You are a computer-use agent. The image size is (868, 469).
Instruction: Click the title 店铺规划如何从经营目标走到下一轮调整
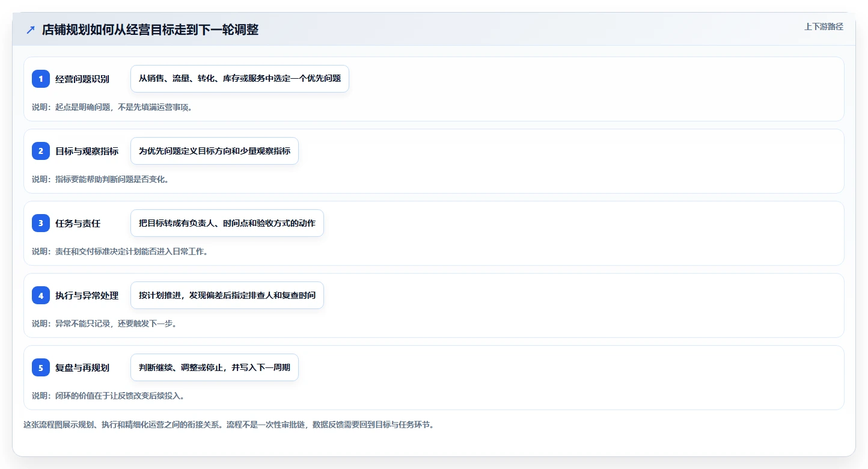pyautogui.click(x=150, y=30)
